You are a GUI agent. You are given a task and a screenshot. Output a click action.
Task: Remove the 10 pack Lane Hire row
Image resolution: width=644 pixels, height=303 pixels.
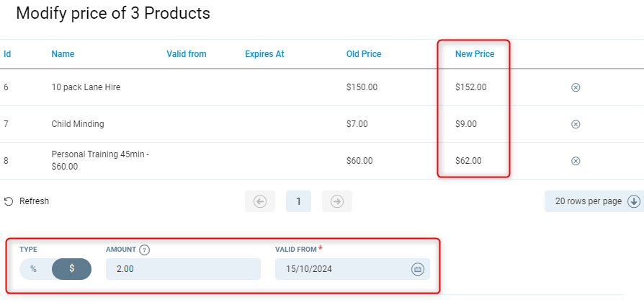coord(576,87)
